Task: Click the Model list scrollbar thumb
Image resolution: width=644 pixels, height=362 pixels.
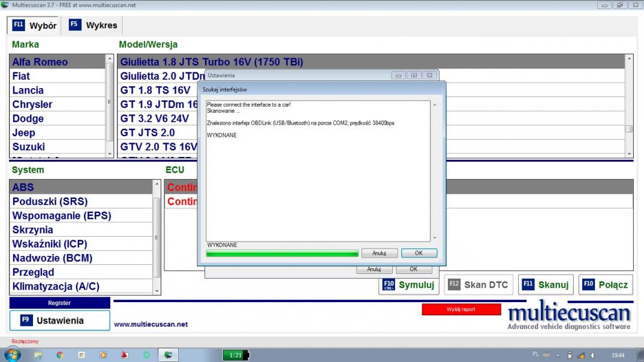Action: tap(629, 129)
